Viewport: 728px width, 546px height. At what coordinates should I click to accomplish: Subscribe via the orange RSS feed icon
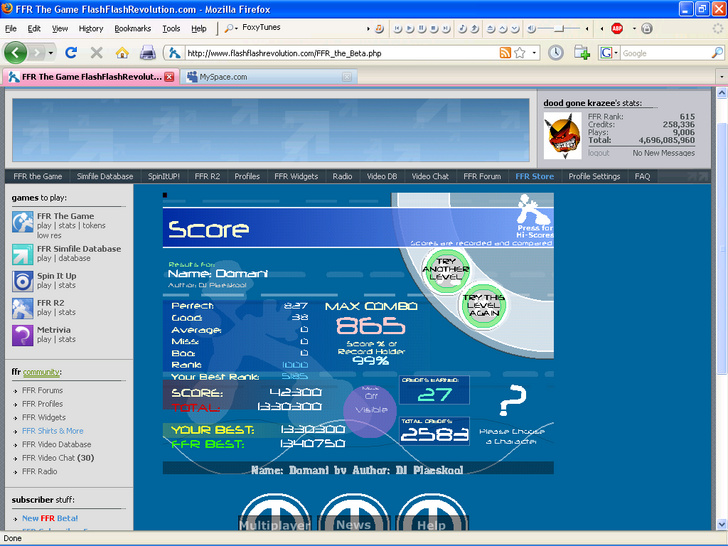[505, 53]
